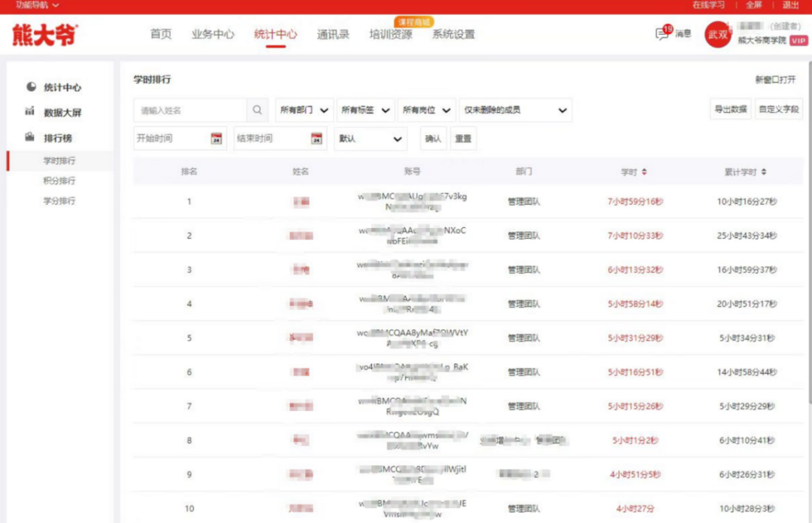The height and width of the screenshot is (523, 812).
Task: Open the 开始时间 calendar picker icon
Action: pyautogui.click(x=217, y=138)
